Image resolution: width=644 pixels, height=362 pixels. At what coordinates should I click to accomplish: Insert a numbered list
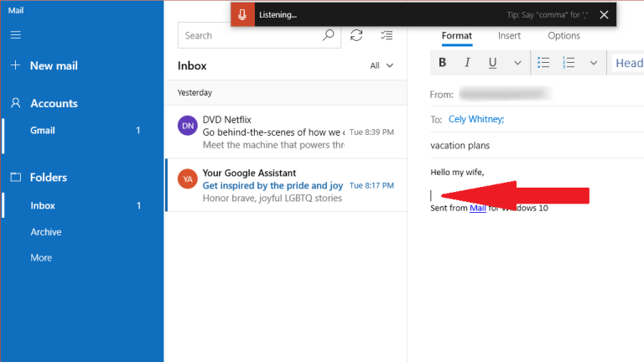[569, 62]
